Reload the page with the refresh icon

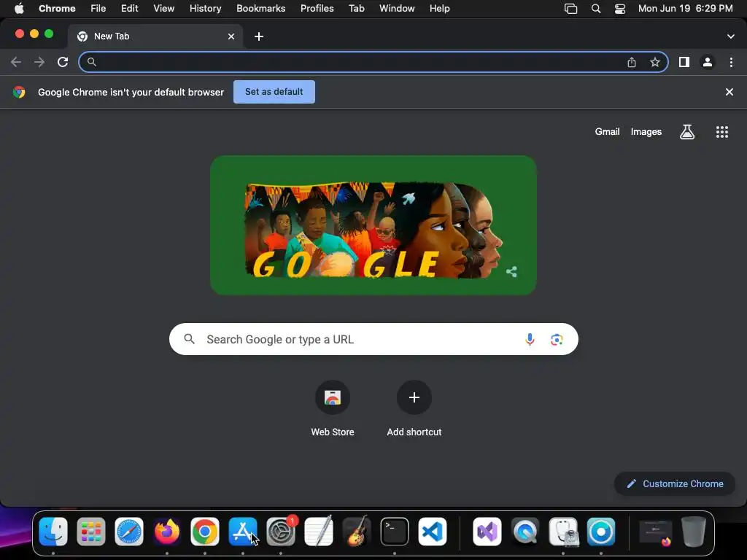[x=63, y=62]
